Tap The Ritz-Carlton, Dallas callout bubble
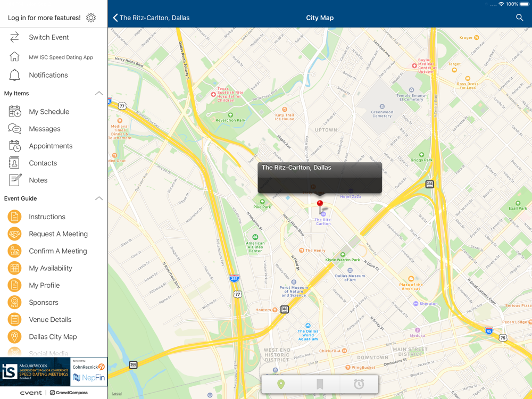The image size is (532, 399). [x=320, y=178]
